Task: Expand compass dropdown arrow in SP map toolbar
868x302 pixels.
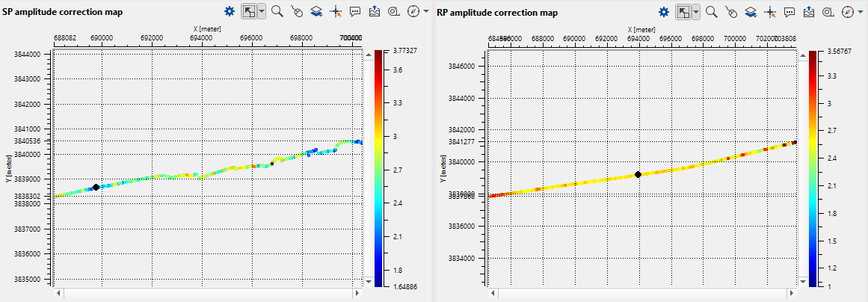Action: pyautogui.click(x=426, y=12)
